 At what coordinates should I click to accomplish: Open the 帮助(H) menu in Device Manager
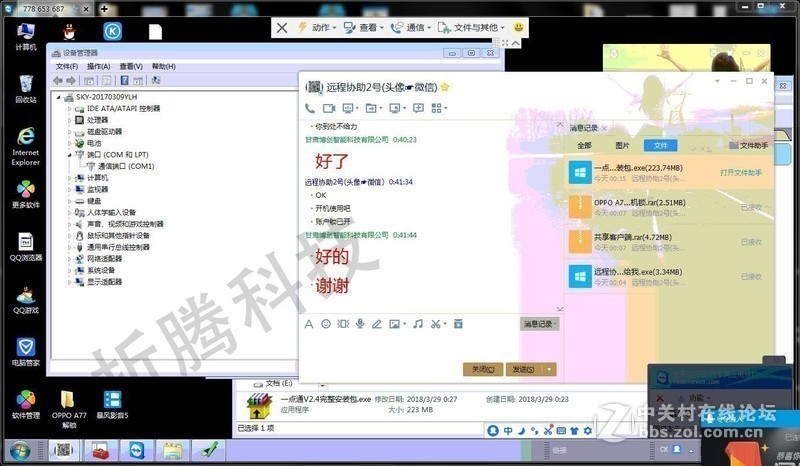tap(164, 66)
